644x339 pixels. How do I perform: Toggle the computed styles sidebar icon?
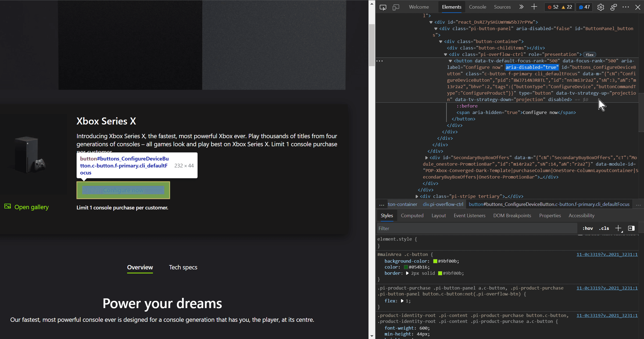pyautogui.click(x=631, y=228)
